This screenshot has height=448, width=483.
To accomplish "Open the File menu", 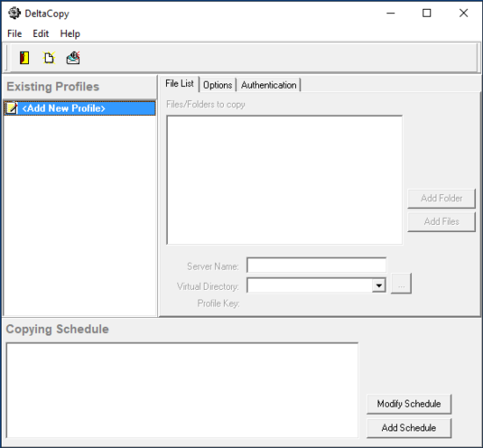I will click(x=14, y=33).
